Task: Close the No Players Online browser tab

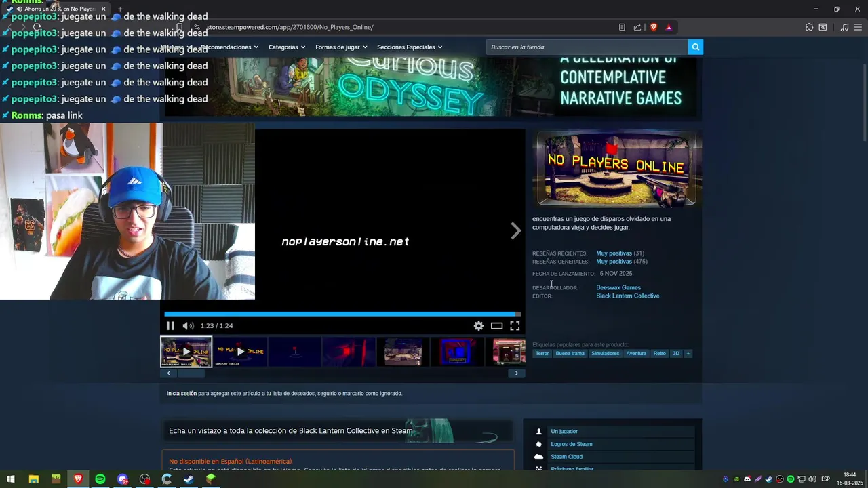Action: pyautogui.click(x=103, y=9)
